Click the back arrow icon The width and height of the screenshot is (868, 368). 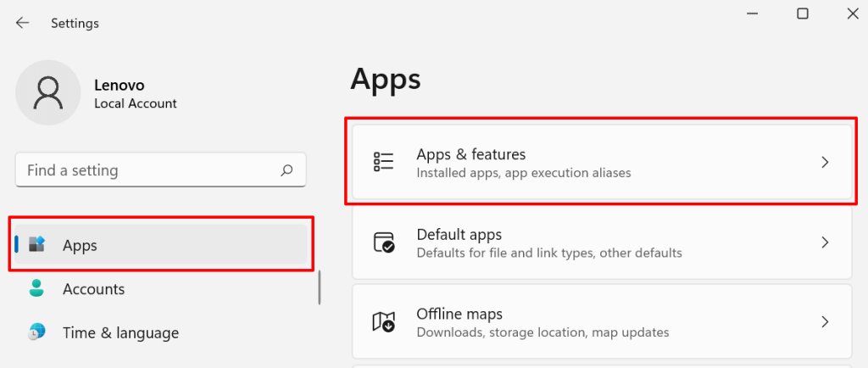22,23
